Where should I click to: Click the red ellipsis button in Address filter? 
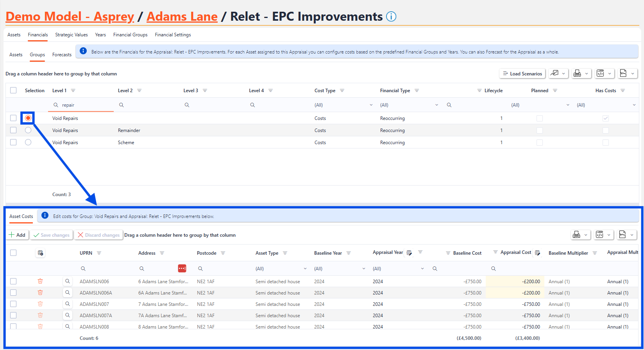click(182, 268)
